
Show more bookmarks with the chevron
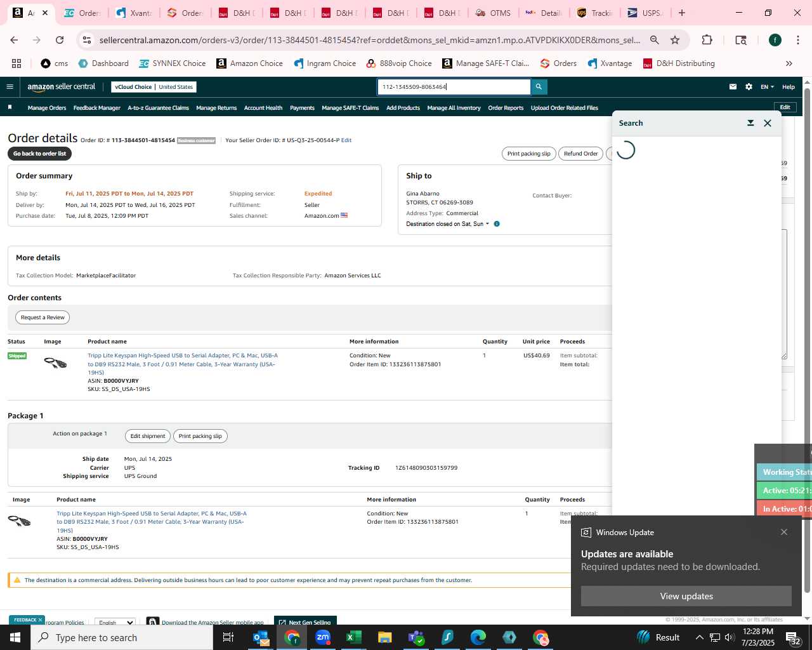[x=789, y=63]
